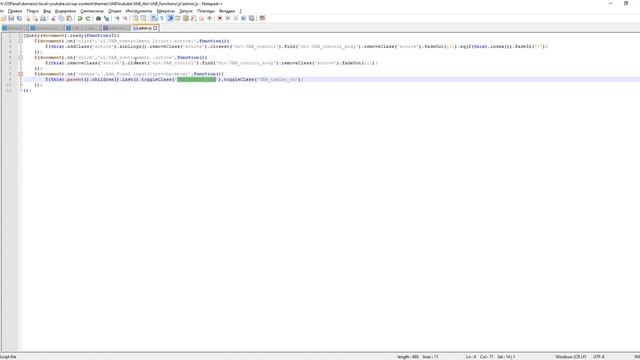Viewport: 640px width, 360px height.
Task: Redo the change via toolbar arrow
Action: (x=88, y=18)
